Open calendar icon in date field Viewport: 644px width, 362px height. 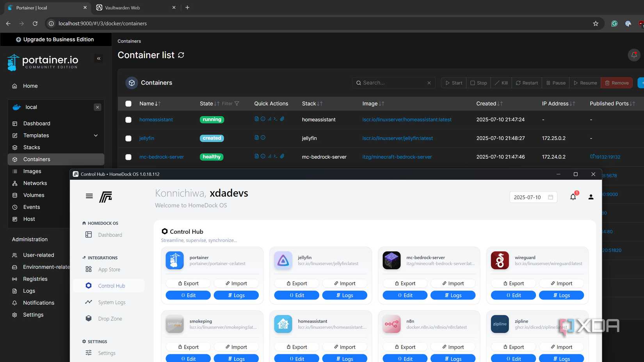pos(550,197)
